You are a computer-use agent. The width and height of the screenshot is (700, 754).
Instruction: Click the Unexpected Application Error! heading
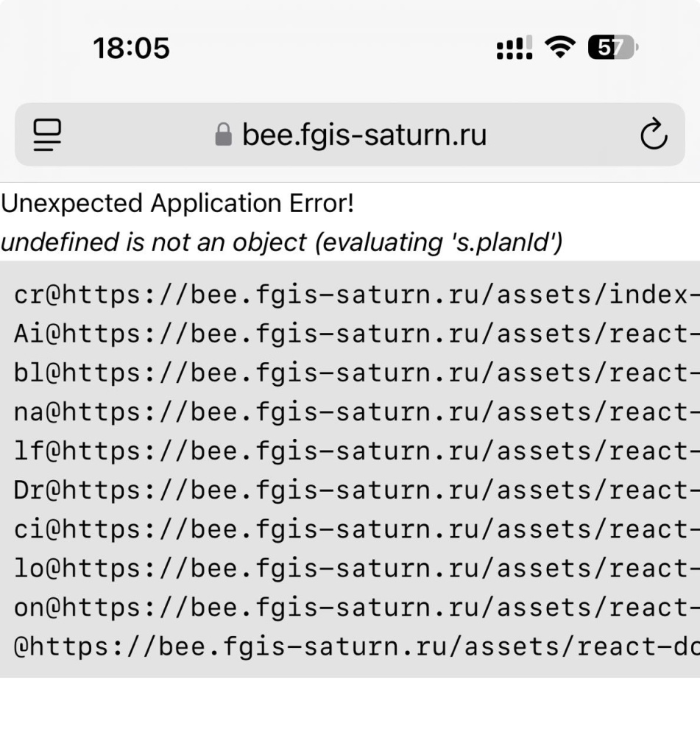pos(177,203)
